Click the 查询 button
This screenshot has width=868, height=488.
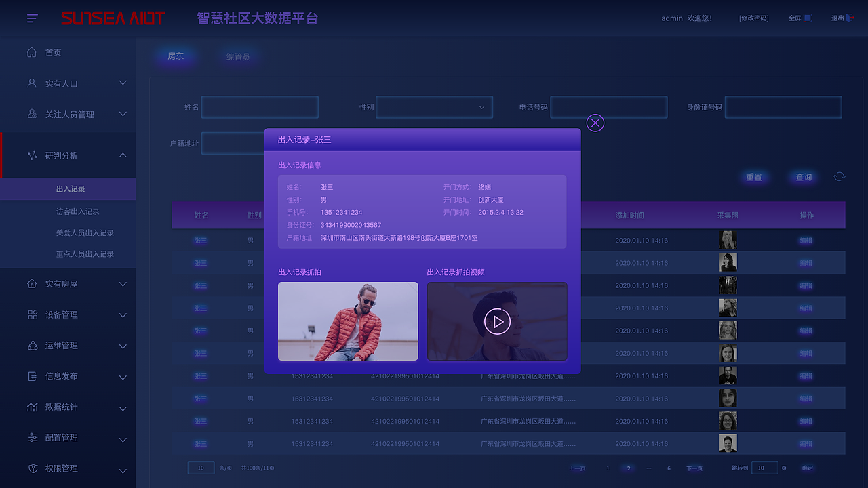804,177
